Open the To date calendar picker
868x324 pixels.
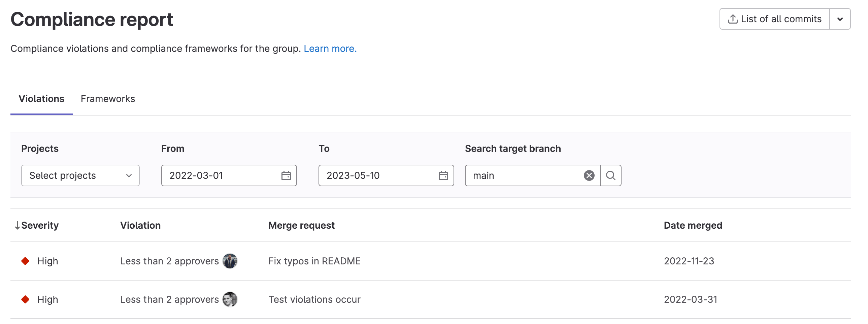click(443, 175)
